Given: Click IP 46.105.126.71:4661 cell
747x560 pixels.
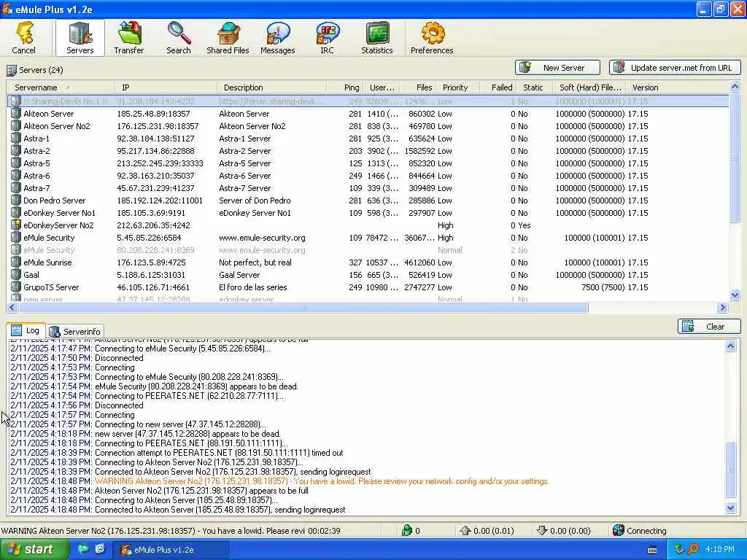Looking at the screenshot, I should [153, 287].
